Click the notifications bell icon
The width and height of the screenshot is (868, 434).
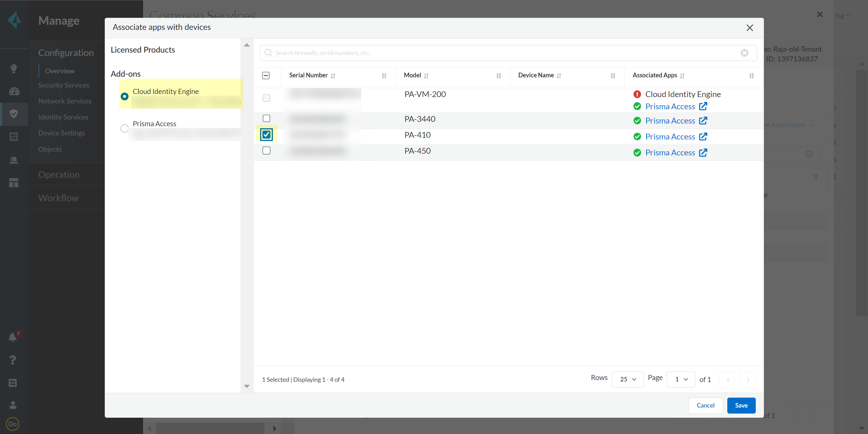coord(13,337)
